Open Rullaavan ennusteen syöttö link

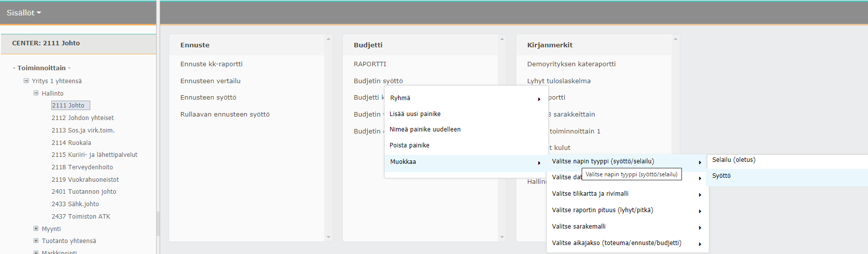[x=225, y=115]
